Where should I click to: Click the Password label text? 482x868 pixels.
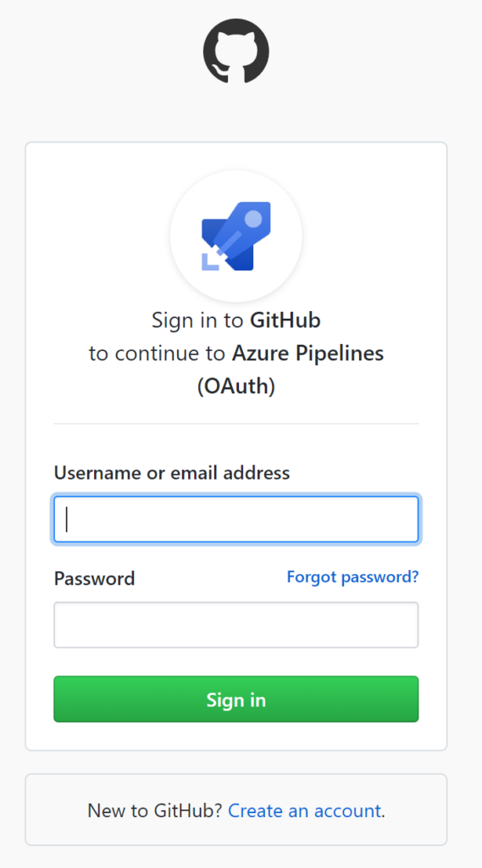tap(94, 578)
